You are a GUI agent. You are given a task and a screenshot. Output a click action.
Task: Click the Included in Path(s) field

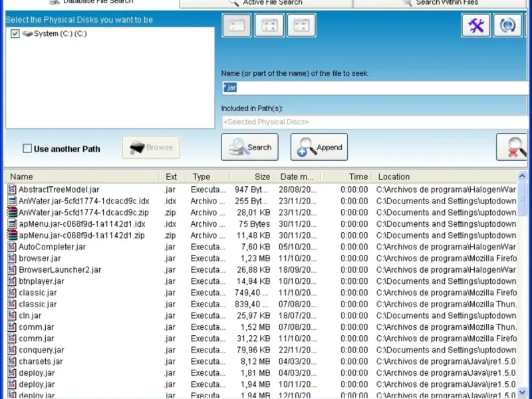pos(376,122)
